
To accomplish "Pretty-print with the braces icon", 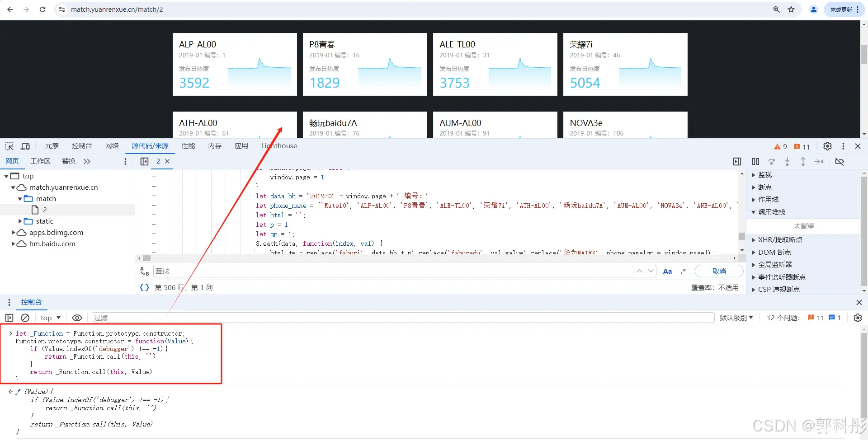I will point(144,288).
